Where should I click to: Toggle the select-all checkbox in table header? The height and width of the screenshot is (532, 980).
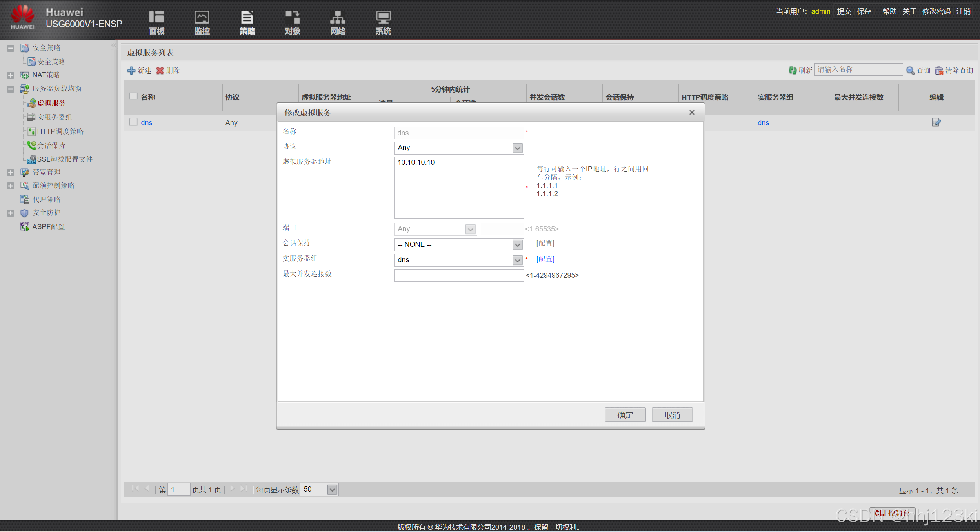tap(133, 96)
